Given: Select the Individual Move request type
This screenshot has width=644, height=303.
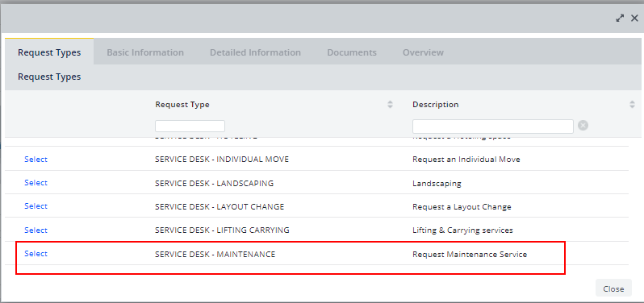Looking at the screenshot, I should [x=36, y=159].
